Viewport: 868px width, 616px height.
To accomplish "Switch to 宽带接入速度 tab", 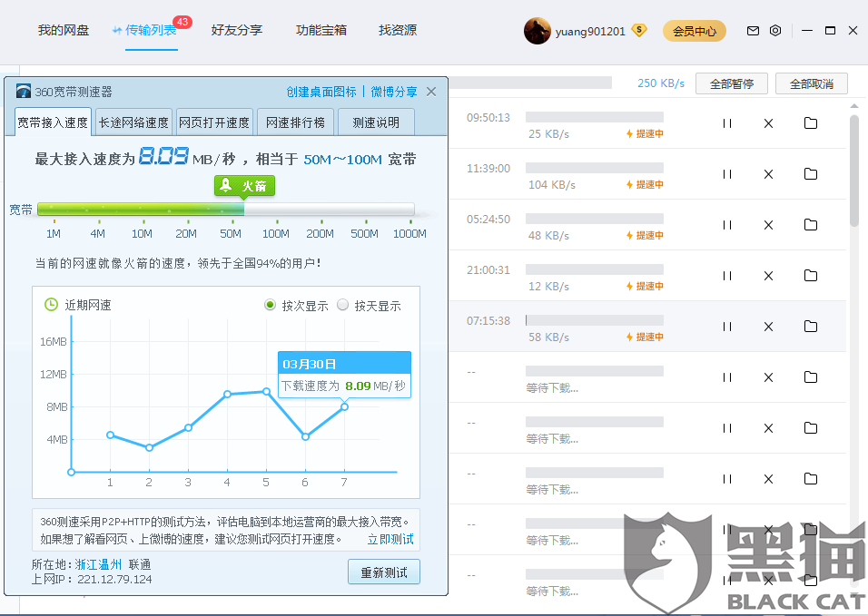I will click(x=53, y=122).
